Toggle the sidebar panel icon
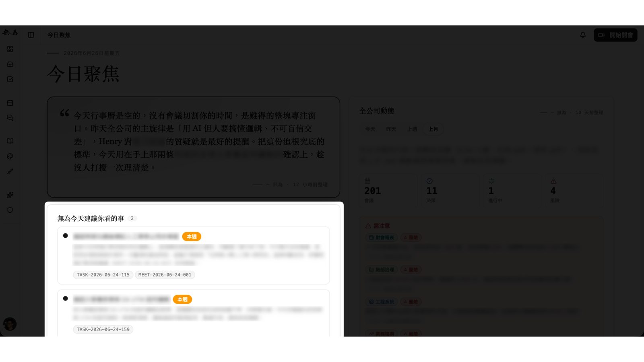This screenshot has height=362, width=644. coord(31,35)
